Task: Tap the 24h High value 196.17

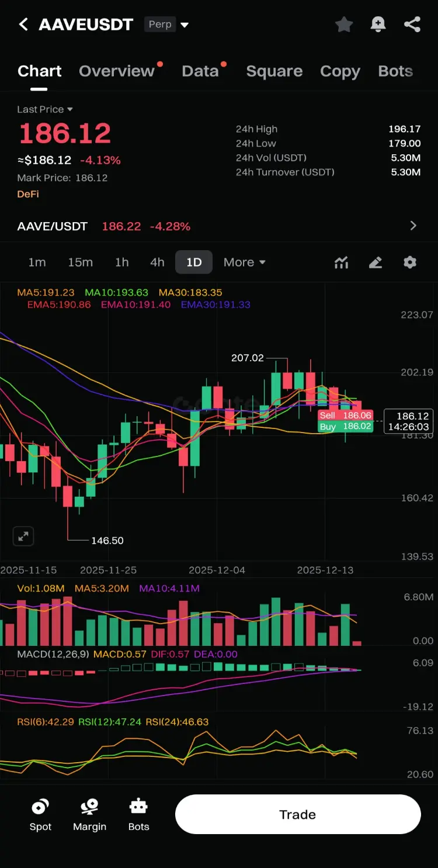Action: click(405, 129)
